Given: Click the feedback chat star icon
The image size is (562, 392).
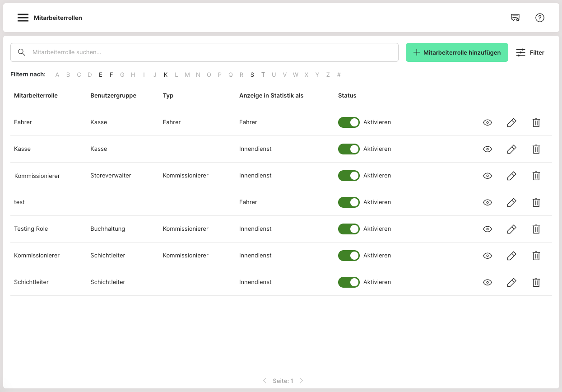Looking at the screenshot, I should pyautogui.click(x=515, y=18).
